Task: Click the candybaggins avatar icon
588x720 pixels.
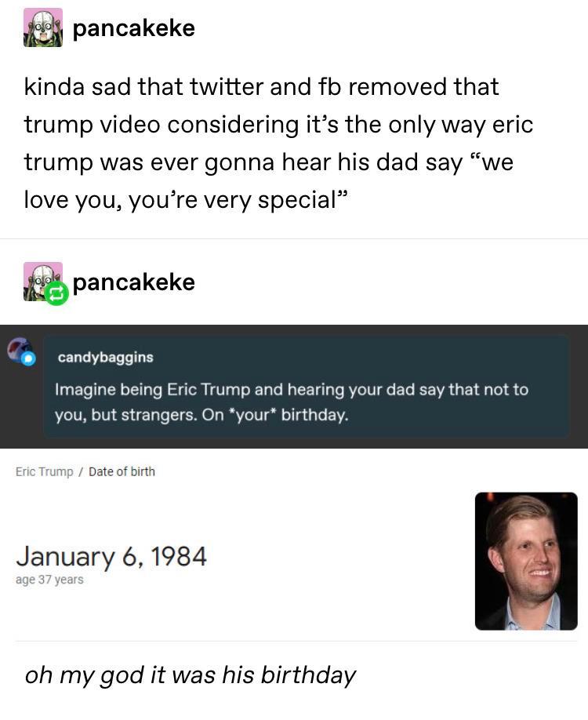Action: click(x=20, y=351)
